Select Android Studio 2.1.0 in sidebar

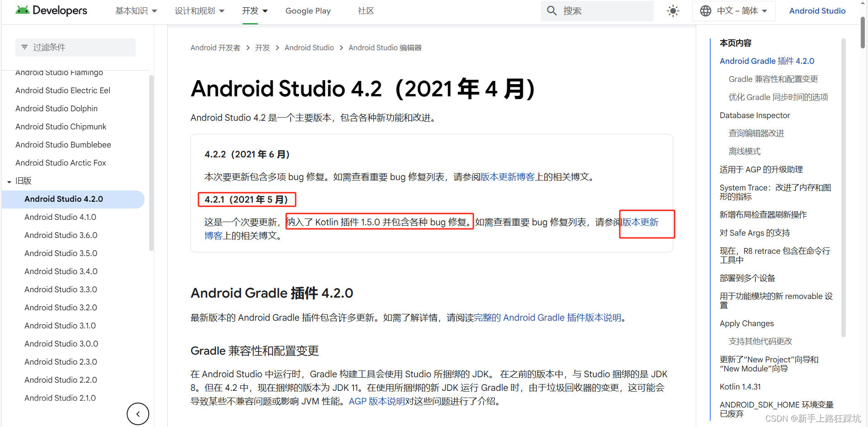point(60,398)
